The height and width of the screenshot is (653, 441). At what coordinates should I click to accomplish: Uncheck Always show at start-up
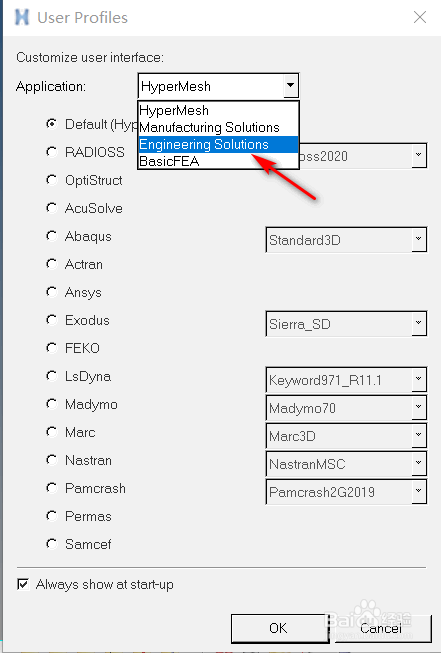(23, 584)
